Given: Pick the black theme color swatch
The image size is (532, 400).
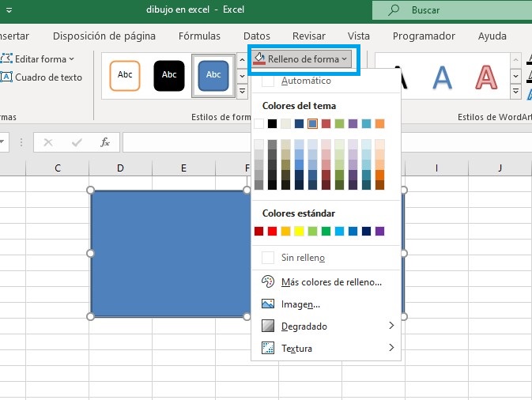Looking at the screenshot, I should click(x=272, y=123).
